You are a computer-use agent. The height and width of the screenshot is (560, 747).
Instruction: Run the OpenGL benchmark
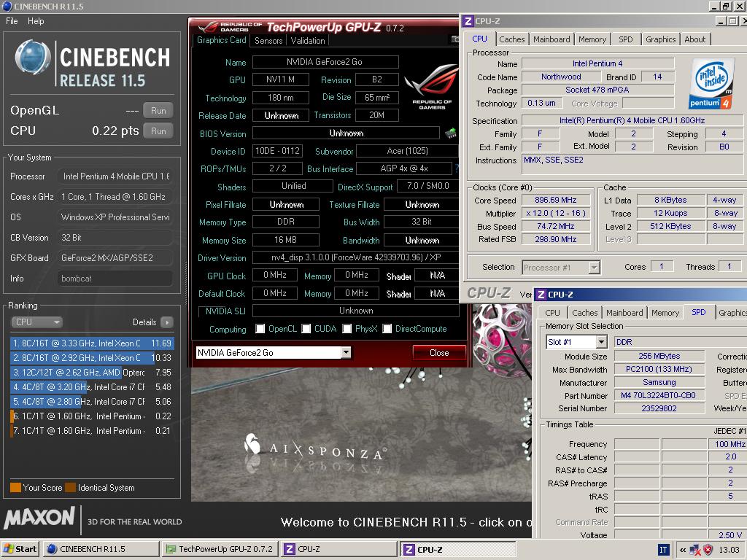158,111
